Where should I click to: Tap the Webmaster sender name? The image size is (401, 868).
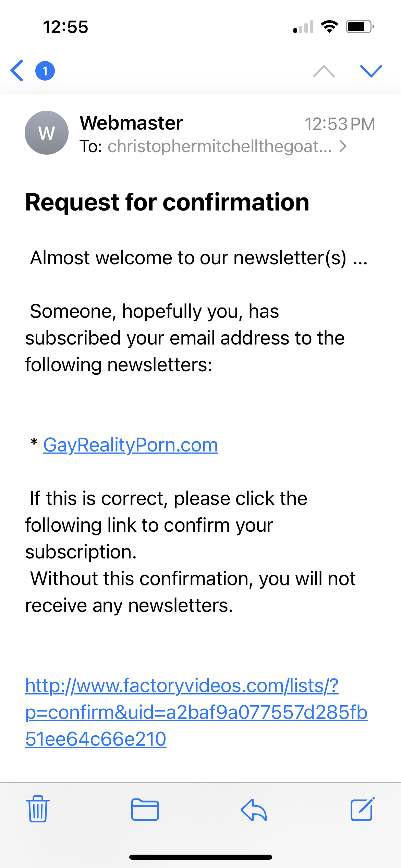coord(131,123)
